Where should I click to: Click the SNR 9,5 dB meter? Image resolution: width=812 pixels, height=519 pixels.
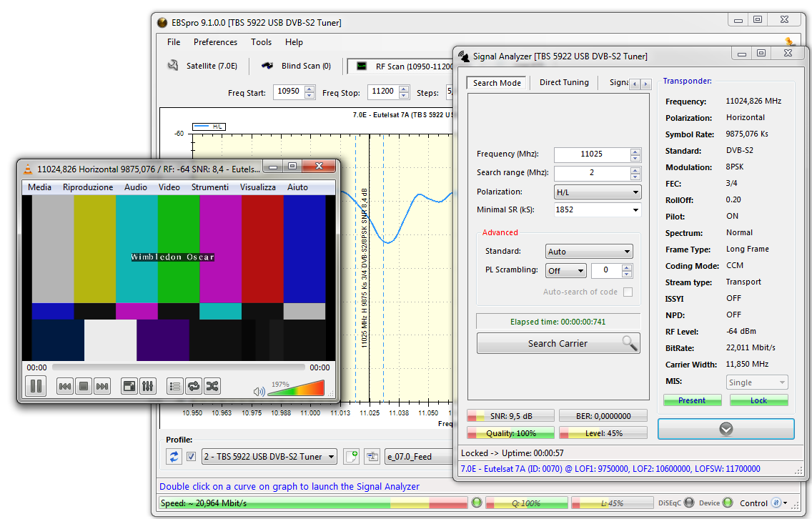click(x=510, y=416)
